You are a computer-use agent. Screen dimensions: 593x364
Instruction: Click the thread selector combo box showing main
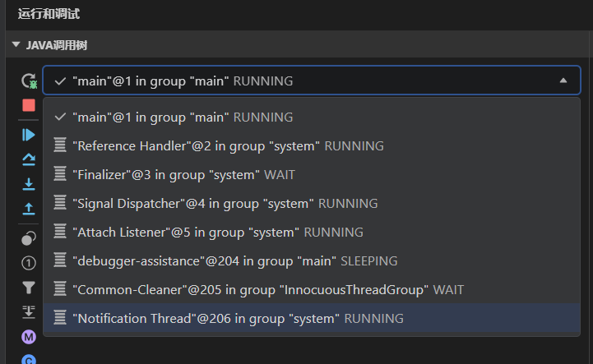[312, 81]
